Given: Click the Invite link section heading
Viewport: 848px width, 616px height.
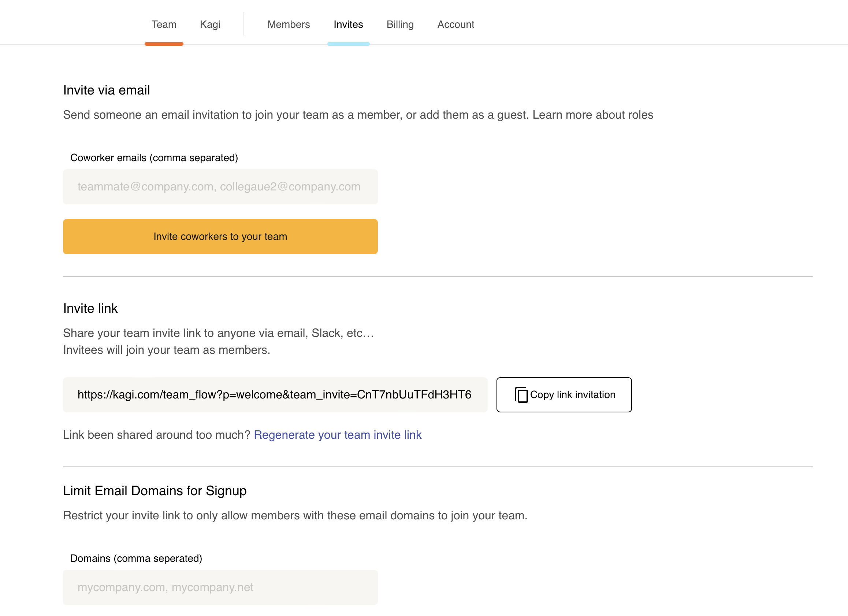Looking at the screenshot, I should tap(90, 308).
